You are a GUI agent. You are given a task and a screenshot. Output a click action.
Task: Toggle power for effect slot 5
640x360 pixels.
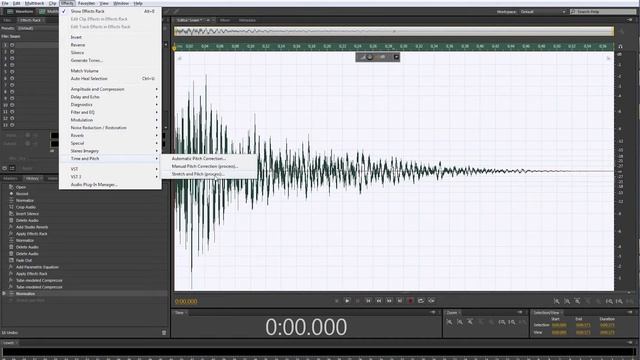pos(12,72)
